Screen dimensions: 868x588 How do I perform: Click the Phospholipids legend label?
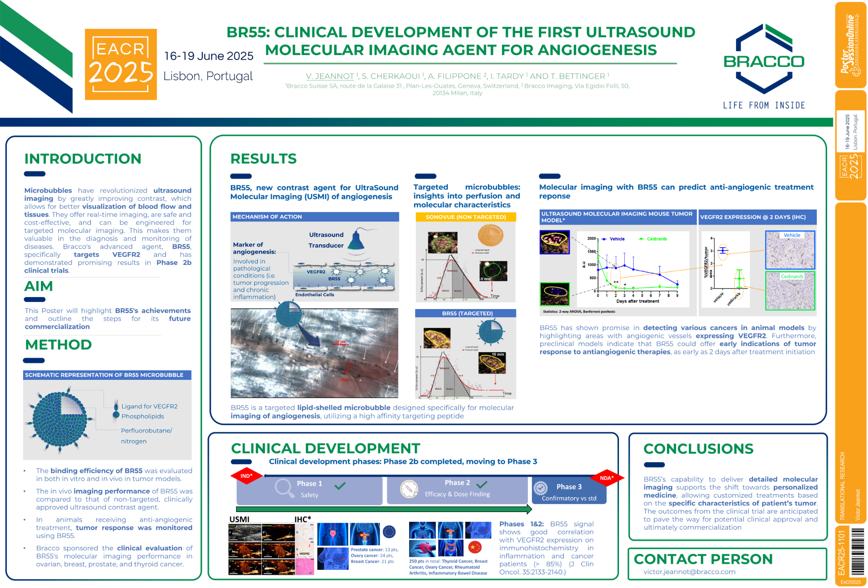point(143,416)
